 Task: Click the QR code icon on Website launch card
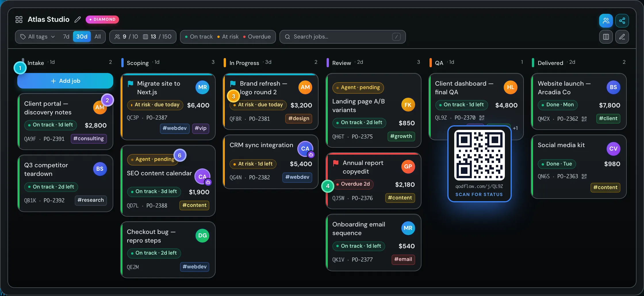584,119
